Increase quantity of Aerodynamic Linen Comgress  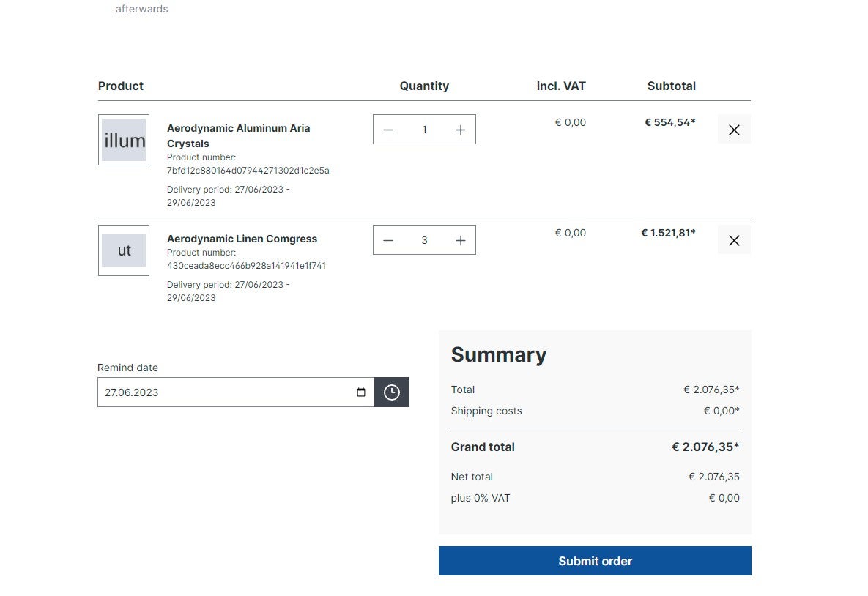461,240
